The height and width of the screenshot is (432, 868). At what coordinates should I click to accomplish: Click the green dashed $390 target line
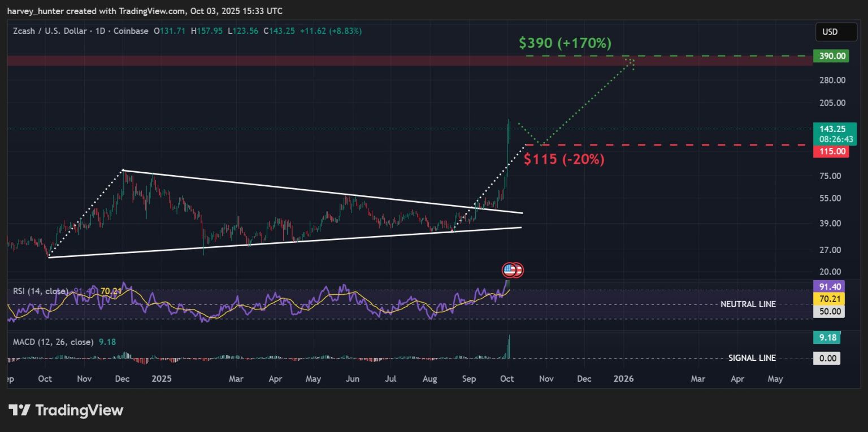tap(706, 56)
